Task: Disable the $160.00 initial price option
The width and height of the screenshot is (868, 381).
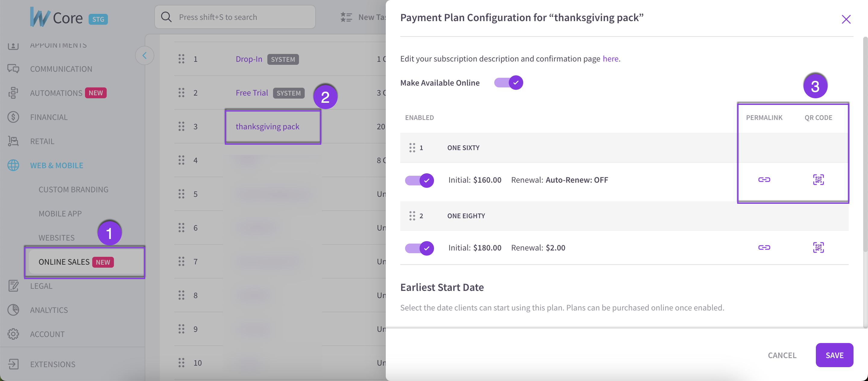Action: coord(419,180)
